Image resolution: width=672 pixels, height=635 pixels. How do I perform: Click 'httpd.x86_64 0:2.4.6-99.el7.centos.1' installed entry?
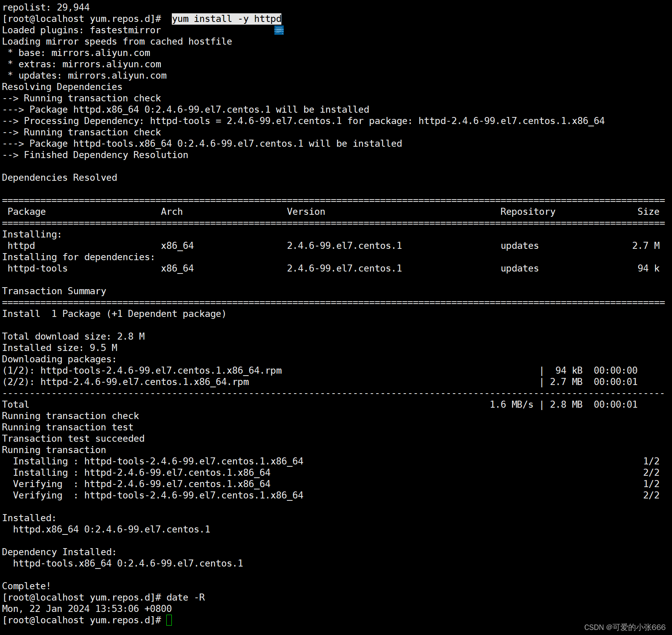click(112, 529)
